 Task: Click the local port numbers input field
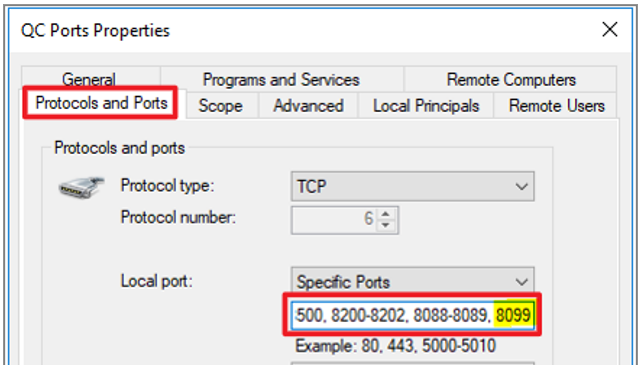coord(413,315)
